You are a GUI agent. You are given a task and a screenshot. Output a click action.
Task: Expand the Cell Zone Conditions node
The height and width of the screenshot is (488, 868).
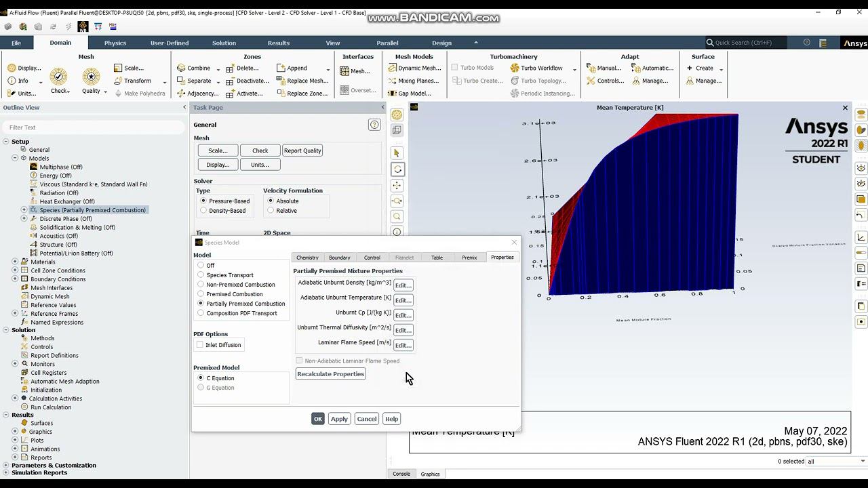tap(15, 270)
